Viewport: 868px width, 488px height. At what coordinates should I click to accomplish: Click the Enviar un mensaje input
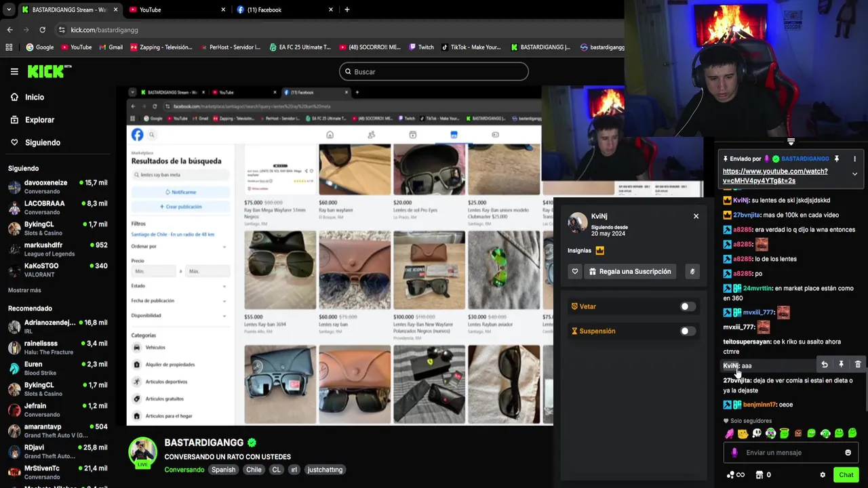click(791, 453)
